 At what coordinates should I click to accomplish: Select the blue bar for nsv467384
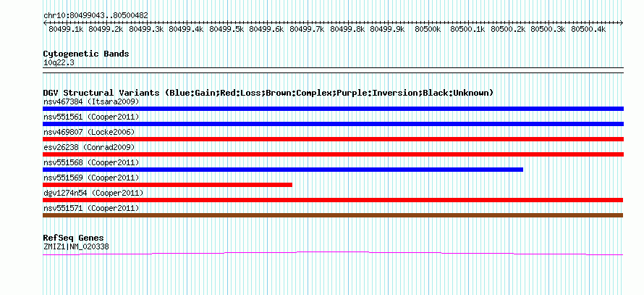tap(333, 109)
